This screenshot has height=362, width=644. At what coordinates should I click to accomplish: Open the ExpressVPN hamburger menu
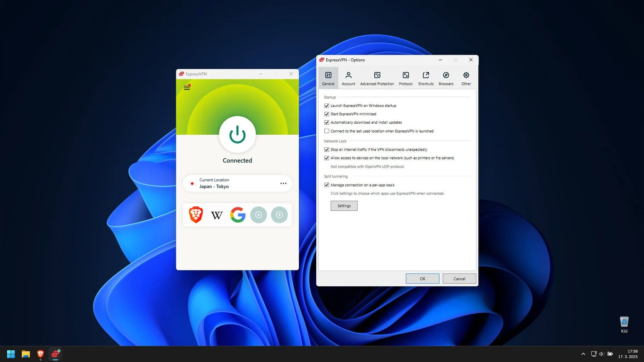click(187, 87)
